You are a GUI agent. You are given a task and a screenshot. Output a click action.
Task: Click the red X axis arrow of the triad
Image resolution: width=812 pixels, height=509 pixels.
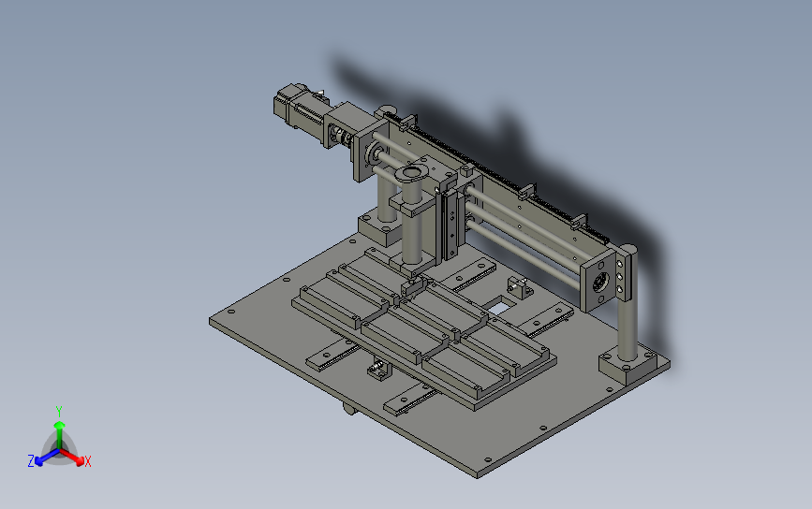click(x=73, y=457)
